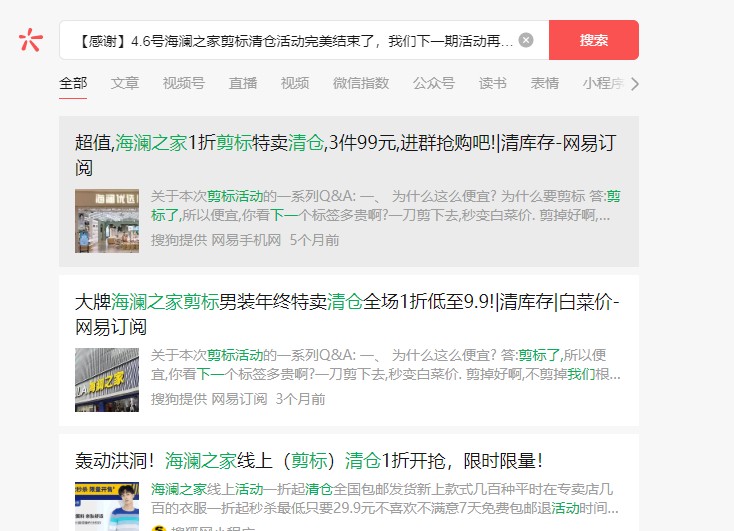This screenshot has height=531, width=734.
Task: Click source text 搜狗提供 网易订阅
Action: click(209, 399)
